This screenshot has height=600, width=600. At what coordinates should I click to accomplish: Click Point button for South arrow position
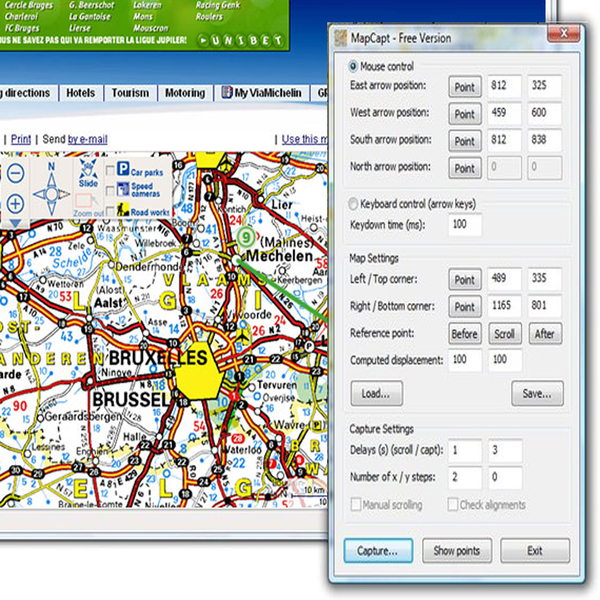point(465,141)
